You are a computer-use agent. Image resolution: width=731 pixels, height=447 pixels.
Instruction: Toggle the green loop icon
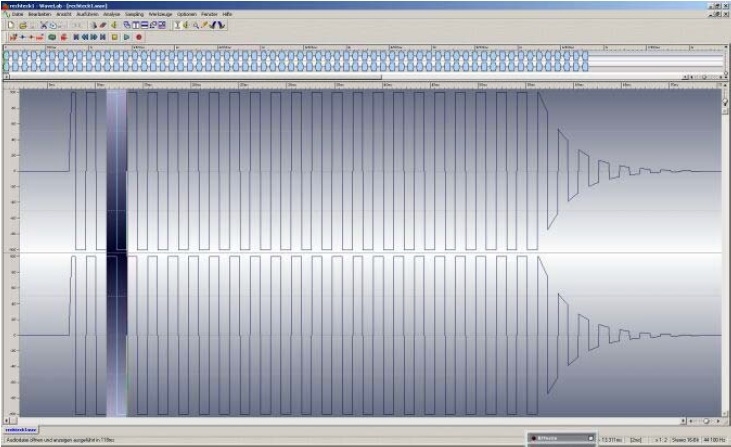52,37
